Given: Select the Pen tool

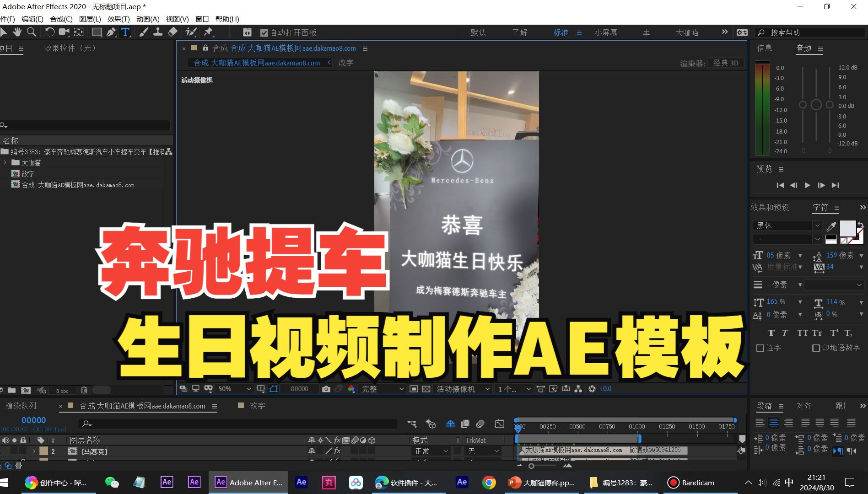Looking at the screenshot, I should pyautogui.click(x=111, y=32).
